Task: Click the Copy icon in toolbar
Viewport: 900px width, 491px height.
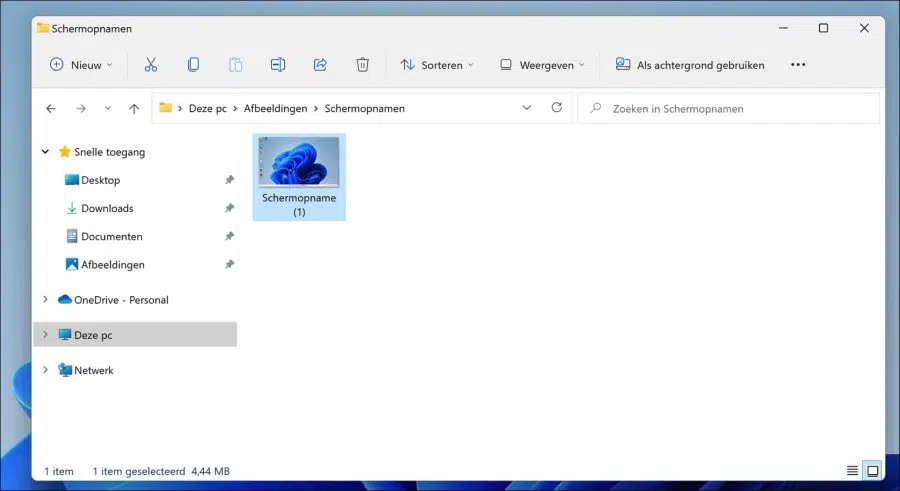Action: 193,65
